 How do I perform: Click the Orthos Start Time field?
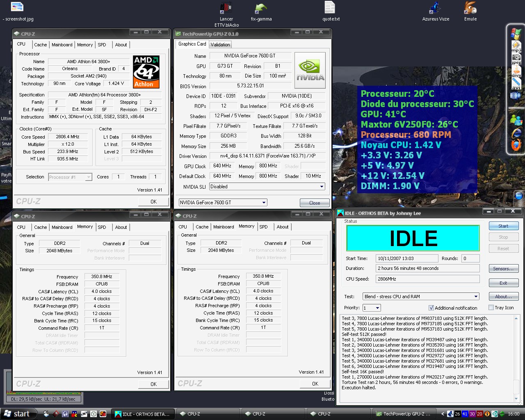pos(407,258)
